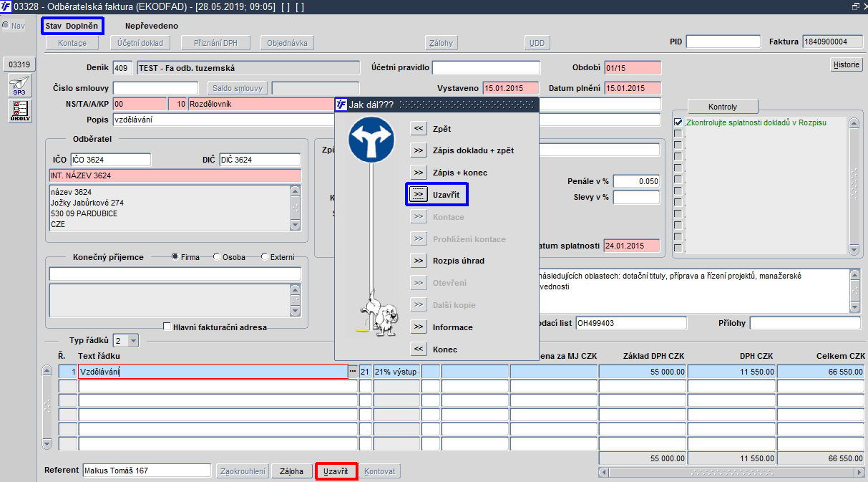The image size is (868, 482).
Task: Click the arrow button beside Zpět
Action: click(x=419, y=129)
